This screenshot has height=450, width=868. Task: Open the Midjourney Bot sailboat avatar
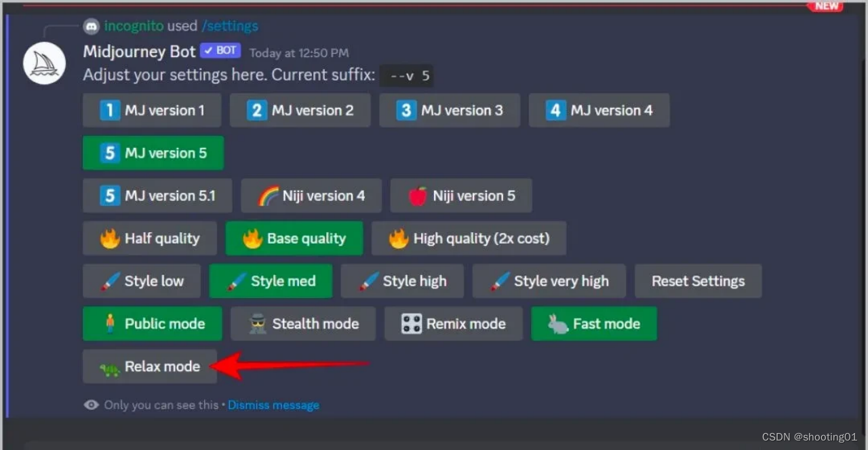(45, 64)
